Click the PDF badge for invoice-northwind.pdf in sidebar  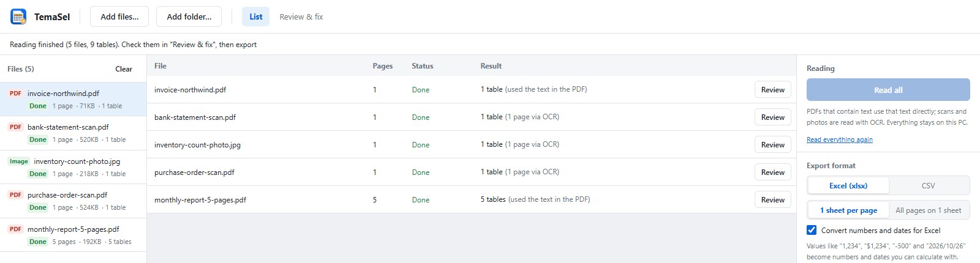(15, 94)
